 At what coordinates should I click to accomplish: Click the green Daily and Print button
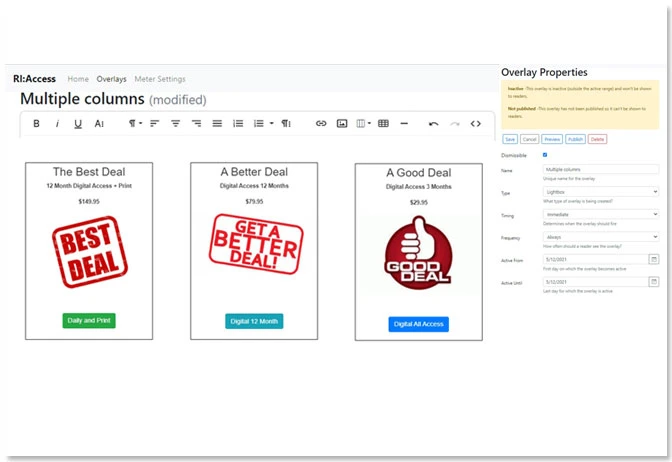89,321
